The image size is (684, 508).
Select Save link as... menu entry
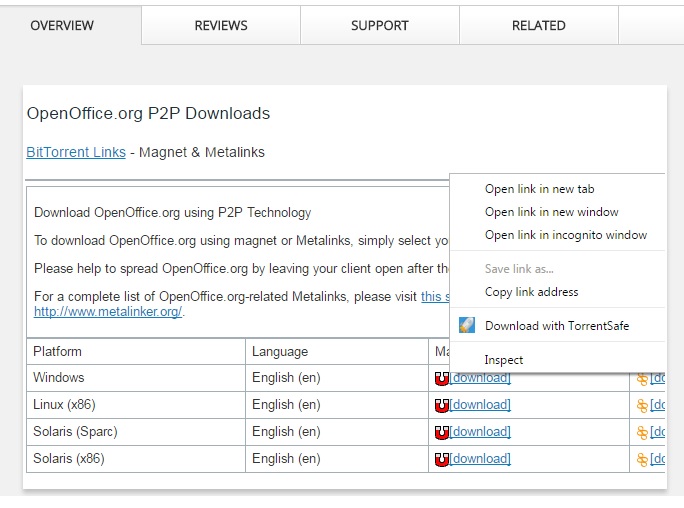[x=557, y=269]
